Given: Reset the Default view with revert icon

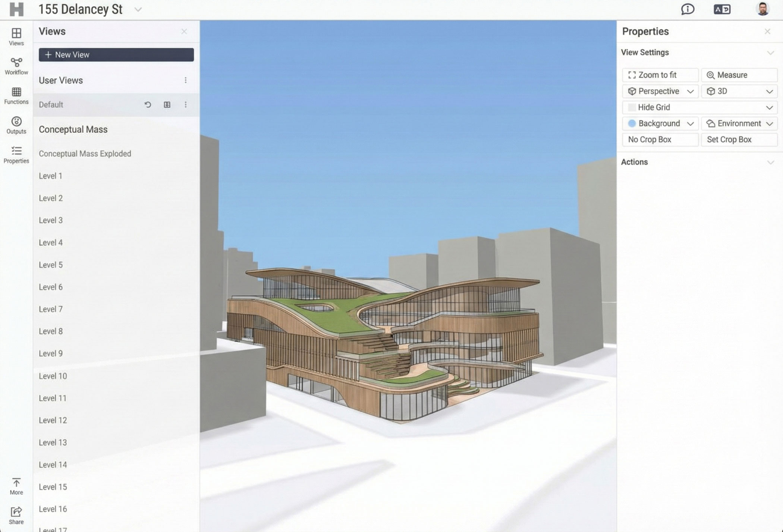Looking at the screenshot, I should tap(148, 105).
